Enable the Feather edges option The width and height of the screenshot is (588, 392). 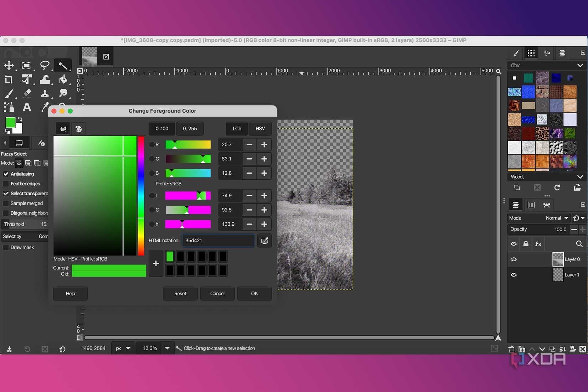coord(6,184)
